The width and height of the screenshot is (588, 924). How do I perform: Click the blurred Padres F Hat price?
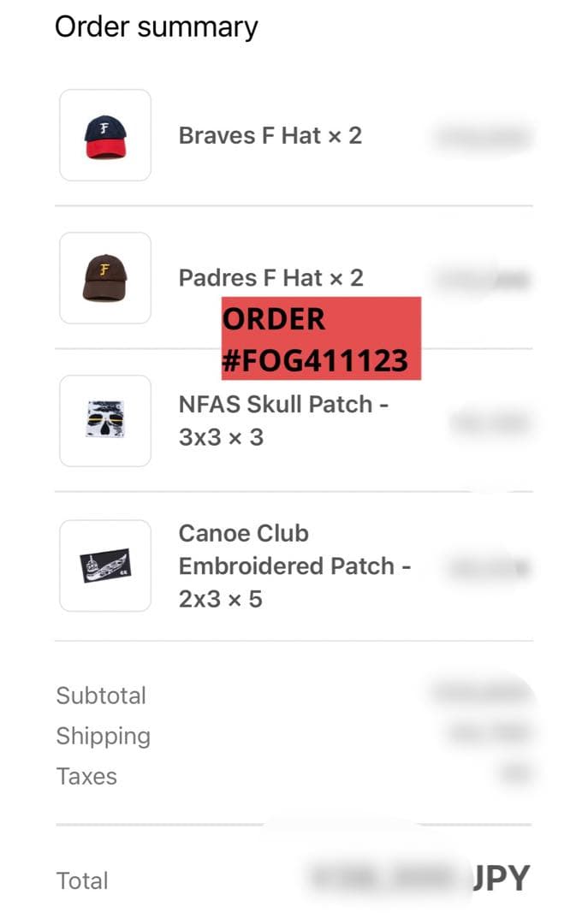click(483, 279)
